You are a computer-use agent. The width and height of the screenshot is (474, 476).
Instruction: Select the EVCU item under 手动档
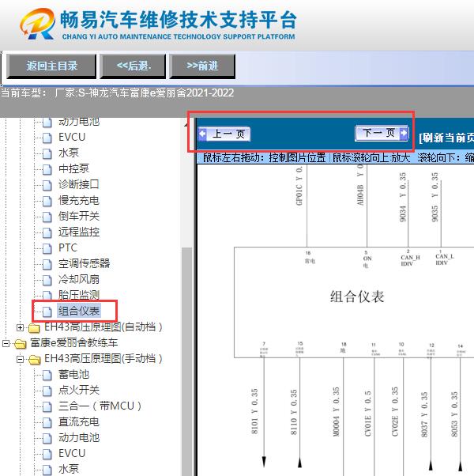tap(72, 454)
